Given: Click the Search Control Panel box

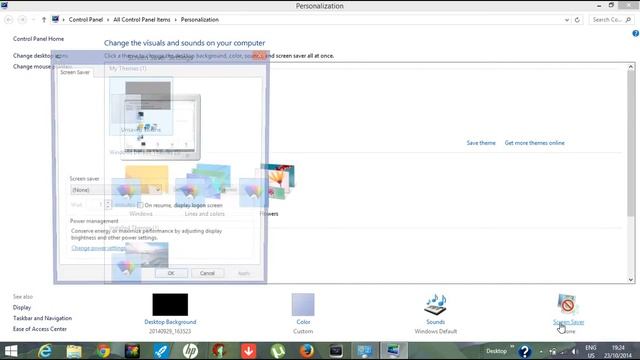Looking at the screenshot, I should pos(611,20).
